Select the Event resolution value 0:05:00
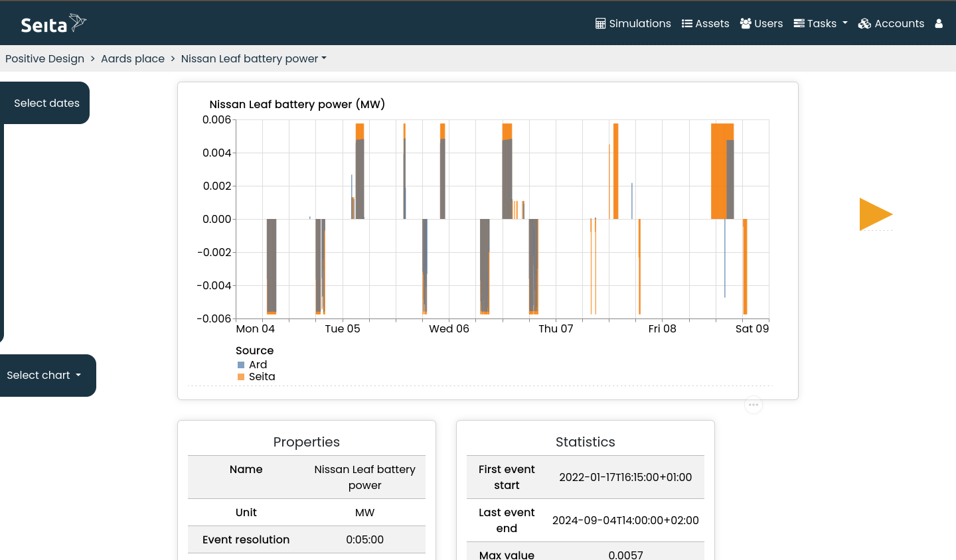This screenshot has width=956, height=560. [365, 539]
